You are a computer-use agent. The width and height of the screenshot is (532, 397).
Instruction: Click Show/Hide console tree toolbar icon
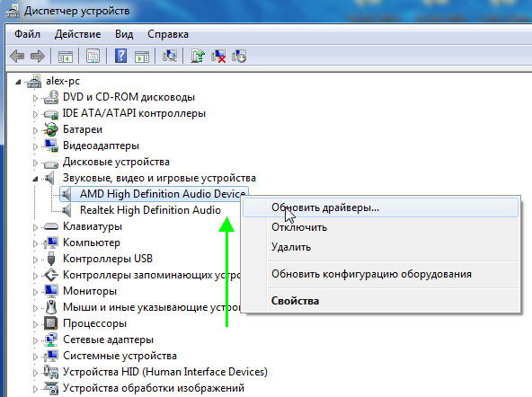(65, 56)
